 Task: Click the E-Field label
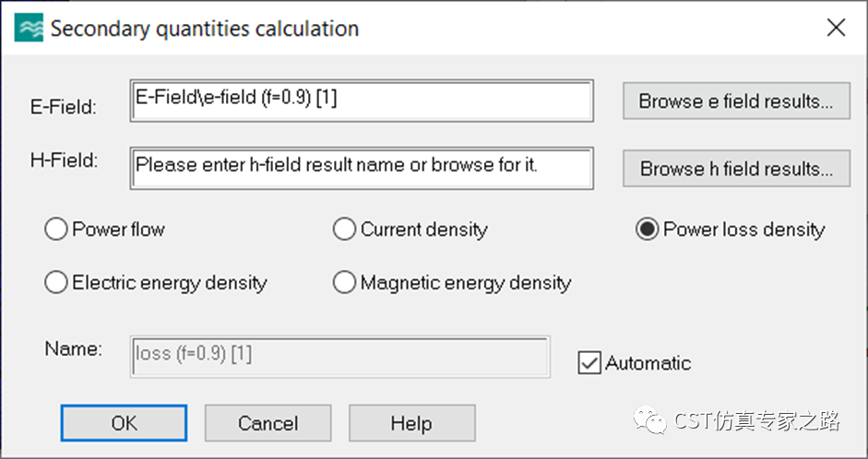point(63,107)
